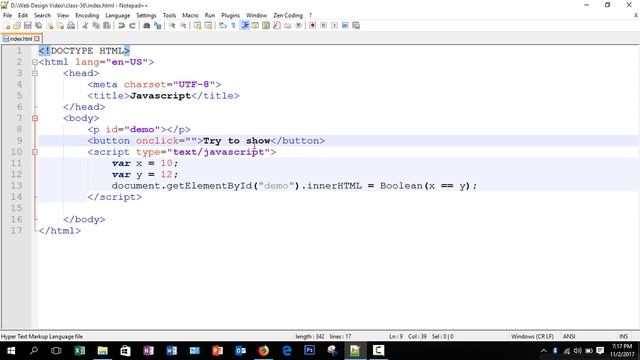Open Action Center notifications icon

[600, 351]
